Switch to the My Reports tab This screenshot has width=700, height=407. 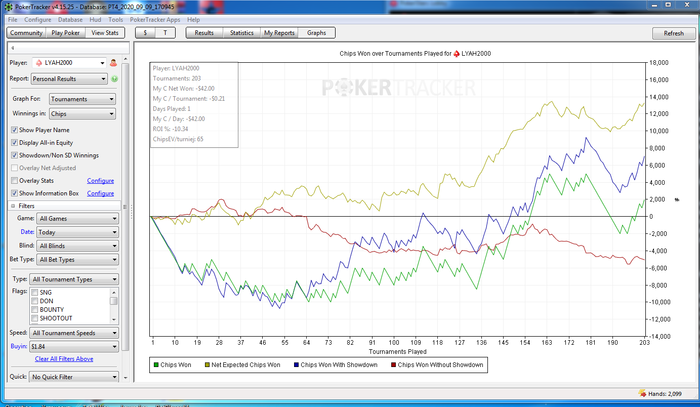tap(279, 33)
